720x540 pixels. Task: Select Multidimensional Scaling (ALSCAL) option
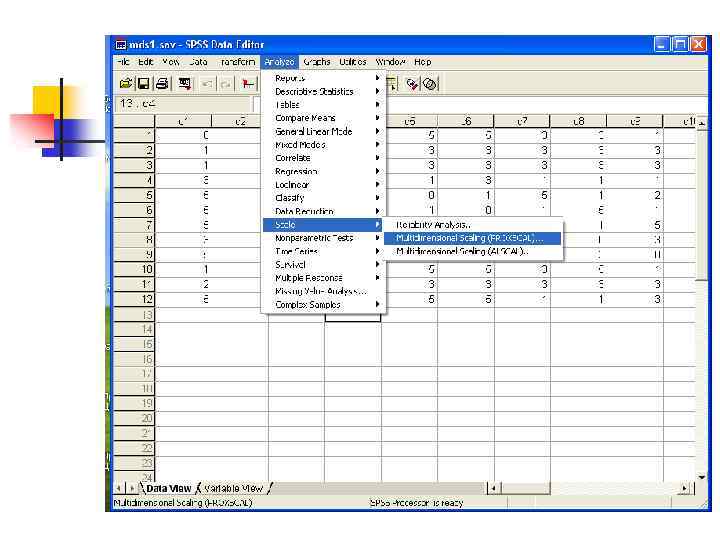473,251
